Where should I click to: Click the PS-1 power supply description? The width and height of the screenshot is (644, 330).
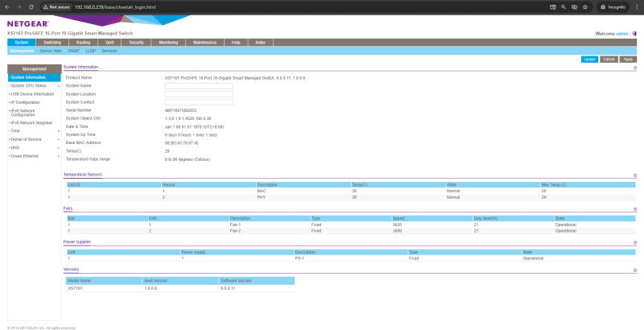click(299, 258)
